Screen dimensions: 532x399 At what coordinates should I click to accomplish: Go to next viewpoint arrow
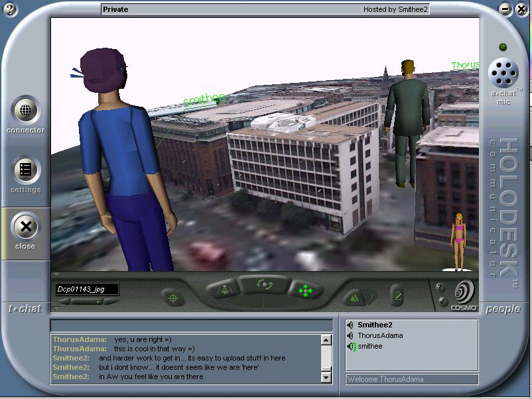(111, 302)
